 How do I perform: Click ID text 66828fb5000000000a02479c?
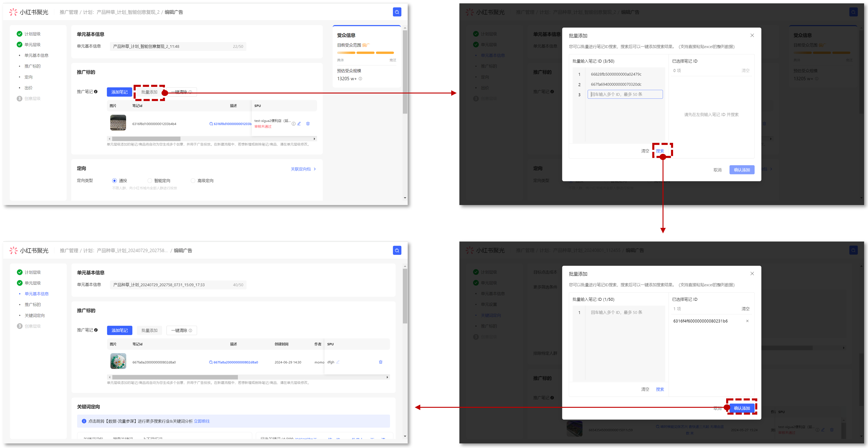pyautogui.click(x=616, y=74)
